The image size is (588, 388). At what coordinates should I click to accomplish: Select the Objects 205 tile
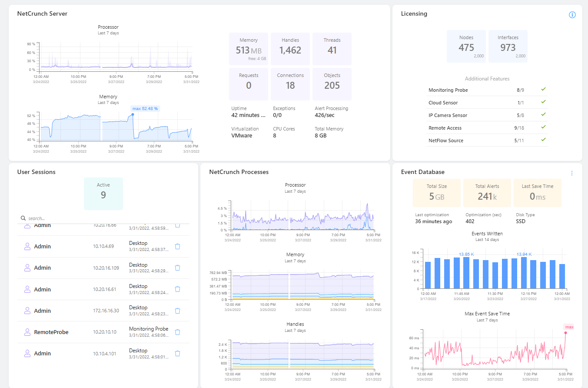[x=332, y=84]
